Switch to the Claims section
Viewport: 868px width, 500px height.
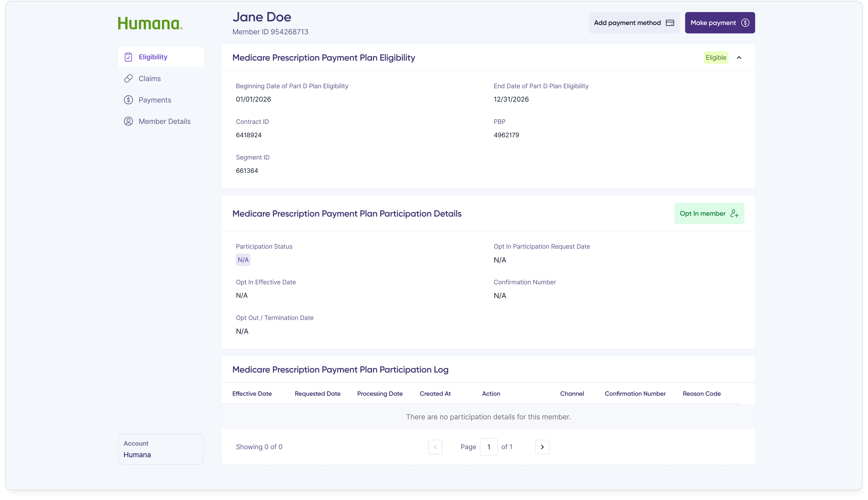click(150, 78)
